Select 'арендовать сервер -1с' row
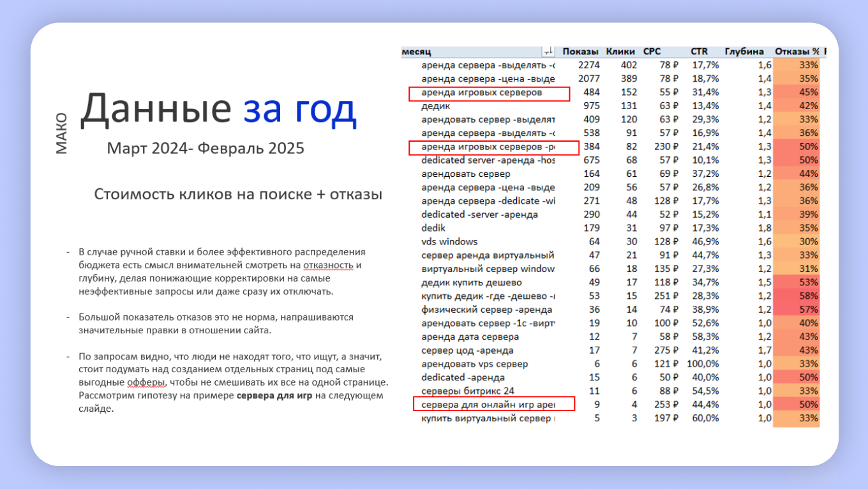This screenshot has width=868, height=489. click(x=611, y=323)
